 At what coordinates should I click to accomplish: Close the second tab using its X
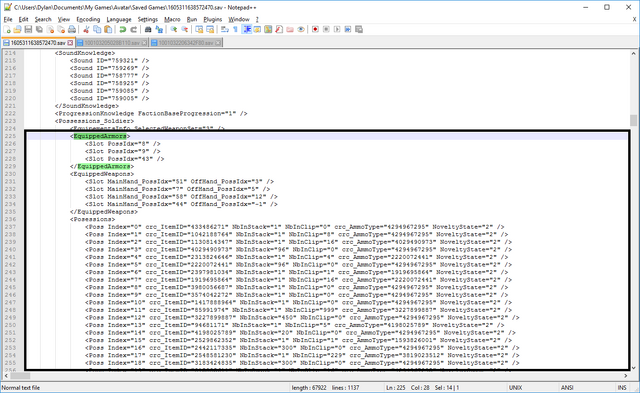pos(144,42)
